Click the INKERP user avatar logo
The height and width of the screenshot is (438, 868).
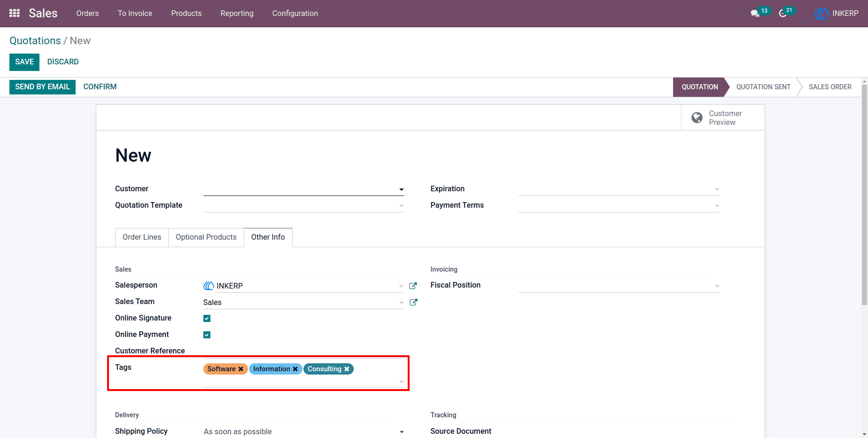[x=821, y=14]
